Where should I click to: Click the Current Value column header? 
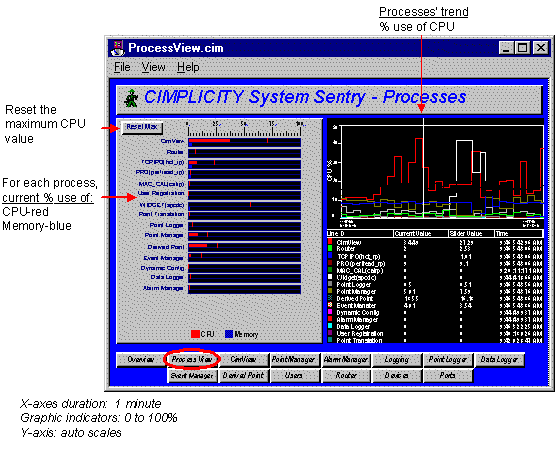point(421,233)
